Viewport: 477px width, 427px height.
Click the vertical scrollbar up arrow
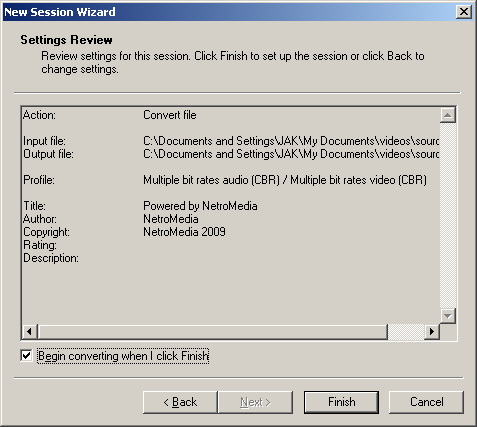tap(448, 115)
